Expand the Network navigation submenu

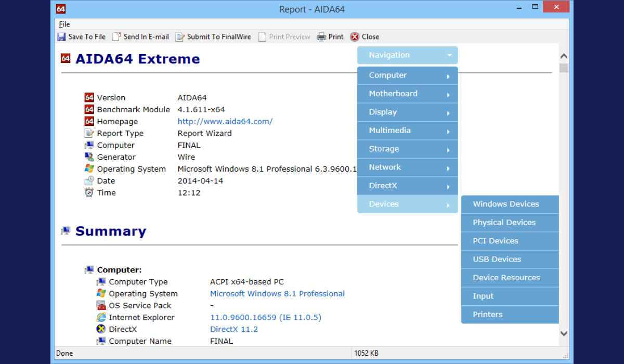tap(408, 167)
